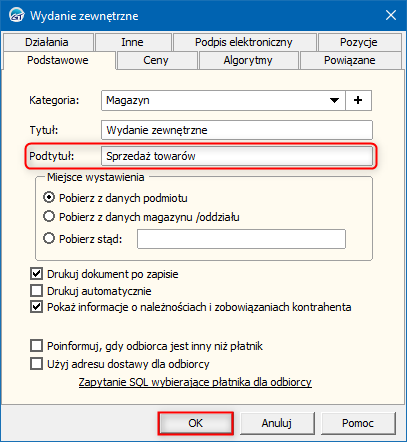Switch to the Ceny tab
Viewport: 407px width, 442px height.
(x=156, y=60)
